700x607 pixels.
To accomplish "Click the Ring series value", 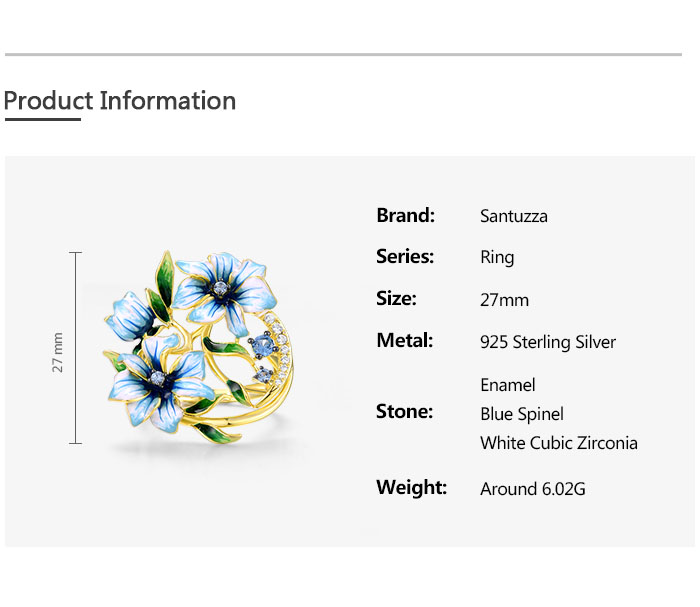I will coord(497,258).
